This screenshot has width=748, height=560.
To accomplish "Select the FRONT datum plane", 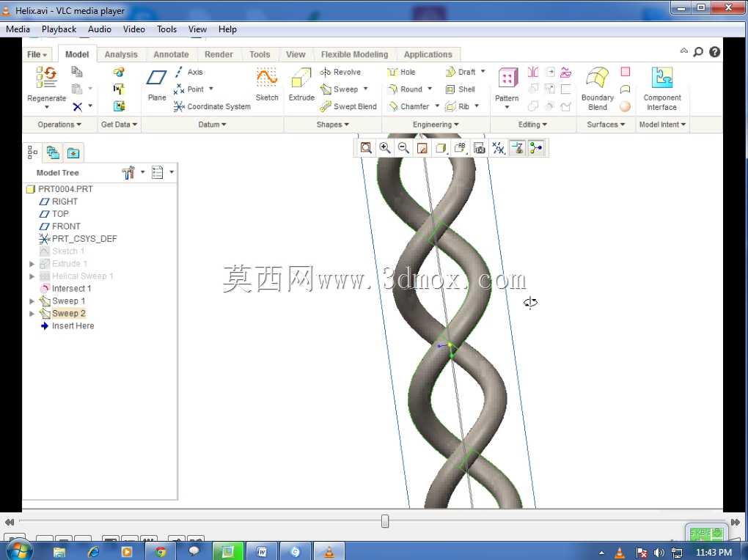I will tap(60, 226).
